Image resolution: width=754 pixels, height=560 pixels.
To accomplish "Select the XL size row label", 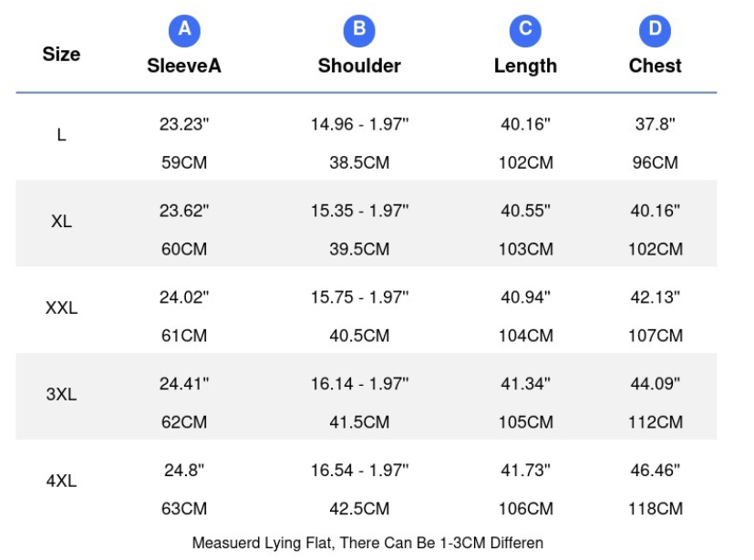I will click(x=62, y=222).
